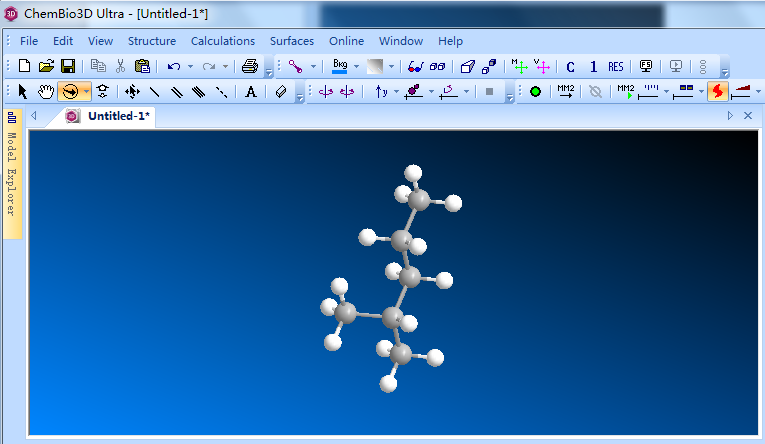Click the Save disk icon
The width and height of the screenshot is (765, 444).
[x=68, y=66]
